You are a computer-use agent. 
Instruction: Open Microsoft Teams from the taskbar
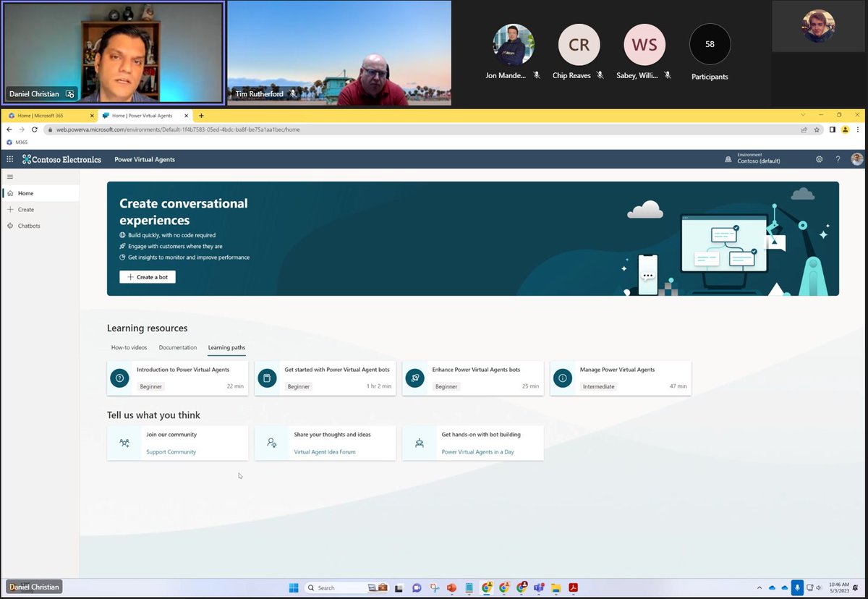(539, 587)
